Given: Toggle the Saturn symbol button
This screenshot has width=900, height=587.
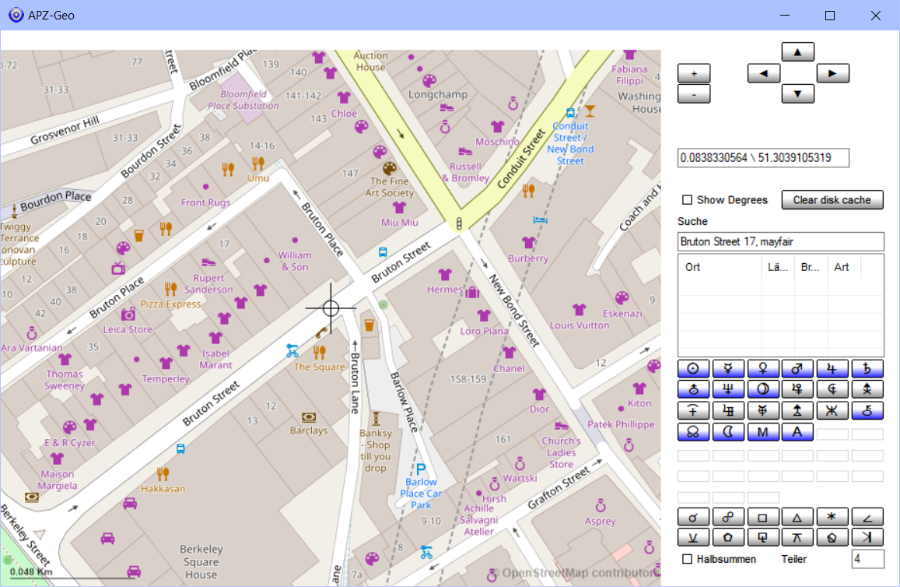Looking at the screenshot, I should point(867,369).
